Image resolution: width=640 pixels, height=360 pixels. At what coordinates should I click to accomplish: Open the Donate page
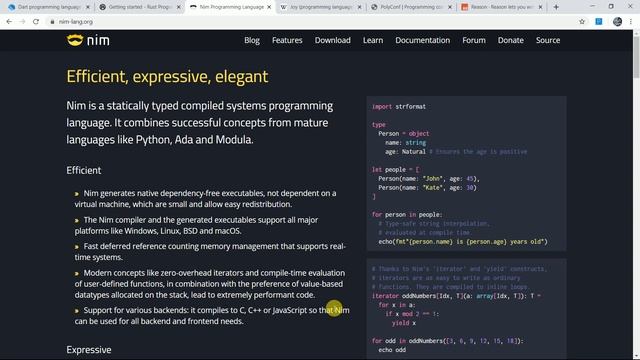tap(511, 40)
